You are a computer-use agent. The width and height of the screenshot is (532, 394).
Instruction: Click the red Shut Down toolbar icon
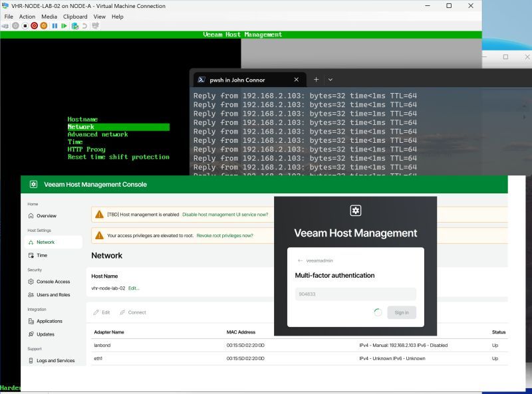coord(35,26)
